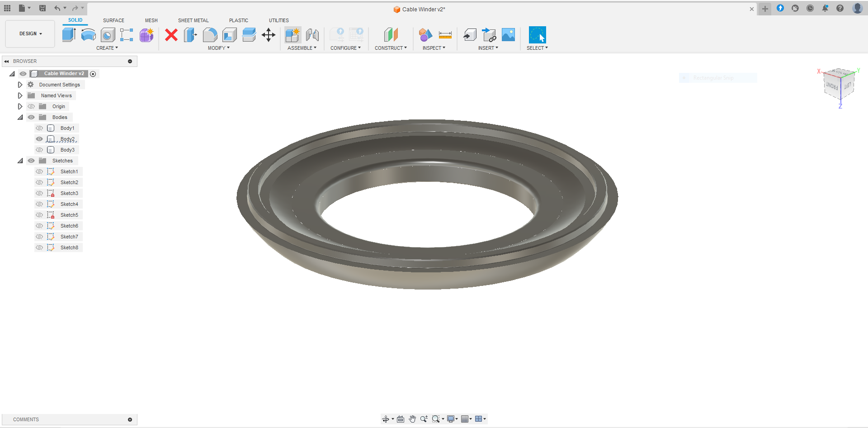The width and height of the screenshot is (868, 428).
Task: Select Body2 in the browser tree
Action: 67,139
